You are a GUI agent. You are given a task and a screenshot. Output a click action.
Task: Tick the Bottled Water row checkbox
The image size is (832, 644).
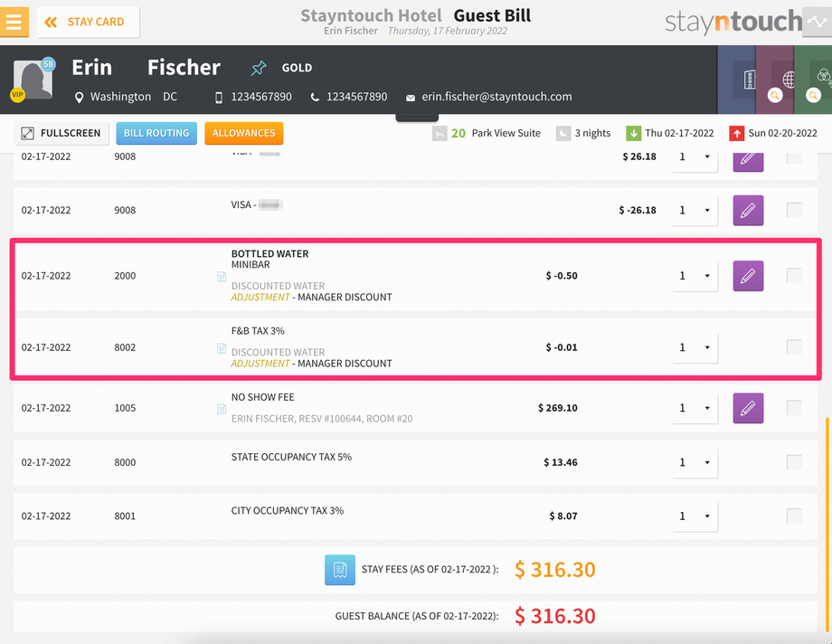[x=794, y=276]
